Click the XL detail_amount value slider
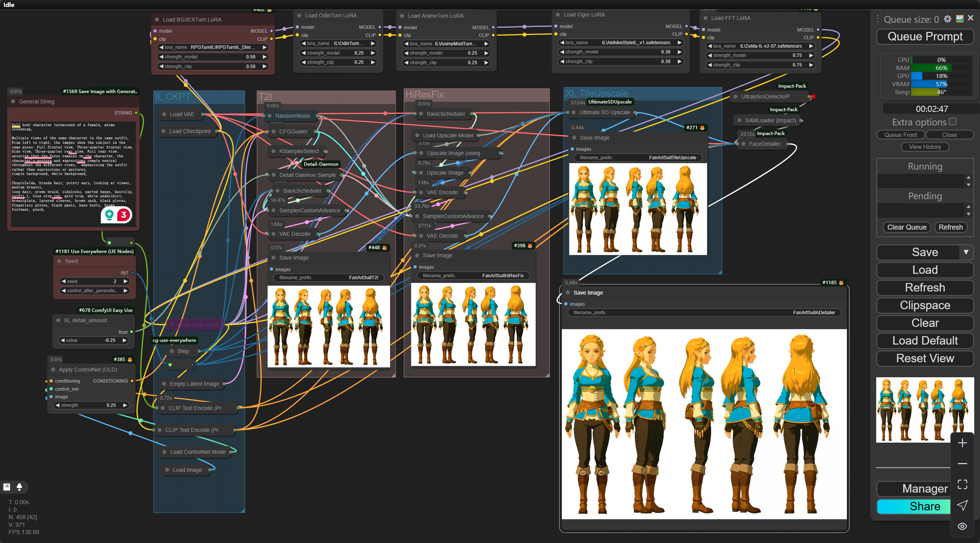This screenshot has width=980, height=543. point(94,340)
